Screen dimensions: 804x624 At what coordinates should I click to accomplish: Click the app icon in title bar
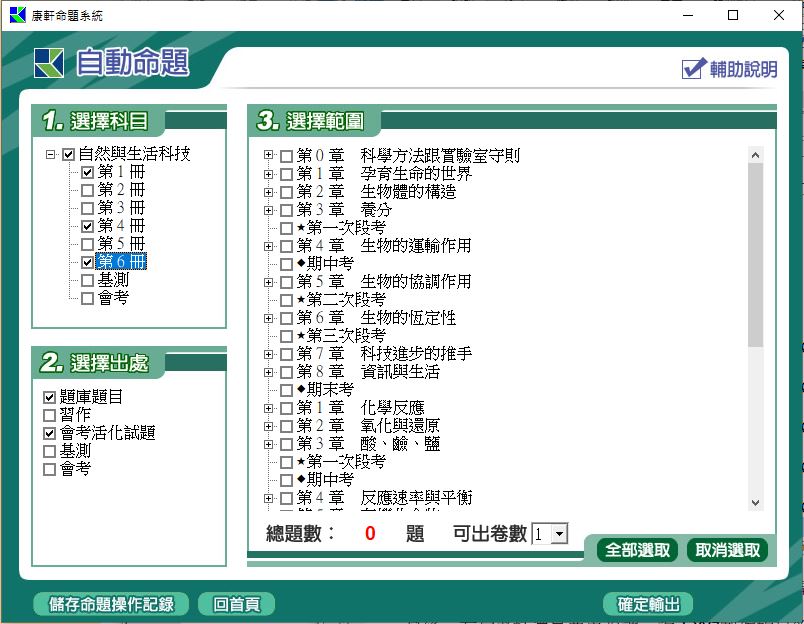click(x=17, y=15)
